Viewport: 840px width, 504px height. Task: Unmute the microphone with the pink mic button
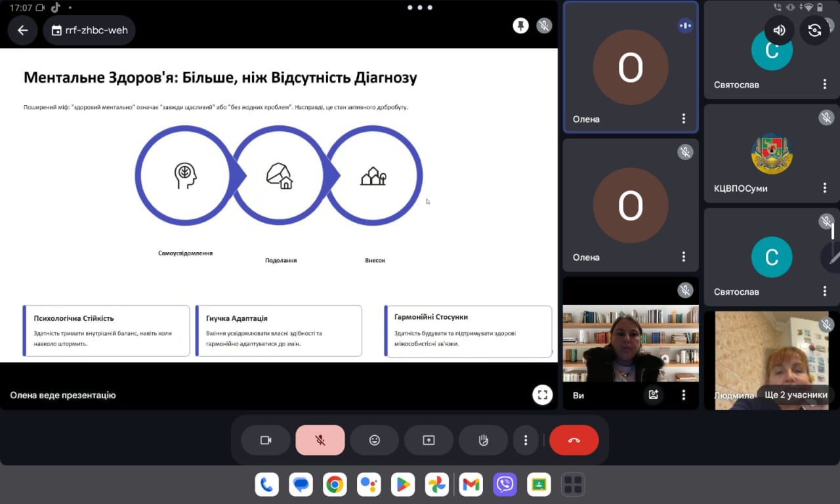click(x=320, y=440)
